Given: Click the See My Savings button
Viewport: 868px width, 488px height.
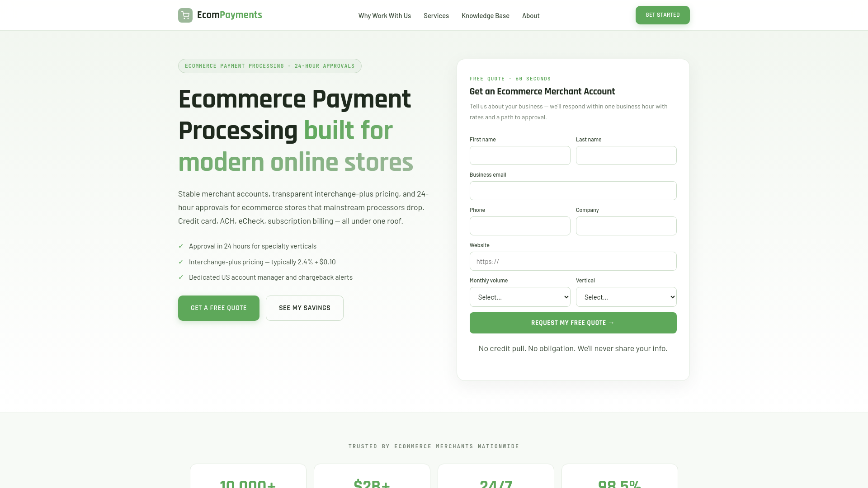Looking at the screenshot, I should [305, 308].
